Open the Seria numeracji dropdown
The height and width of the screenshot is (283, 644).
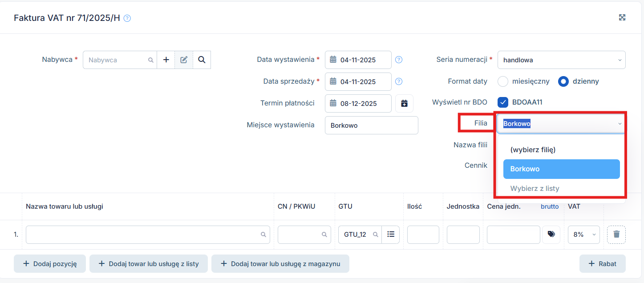561,60
